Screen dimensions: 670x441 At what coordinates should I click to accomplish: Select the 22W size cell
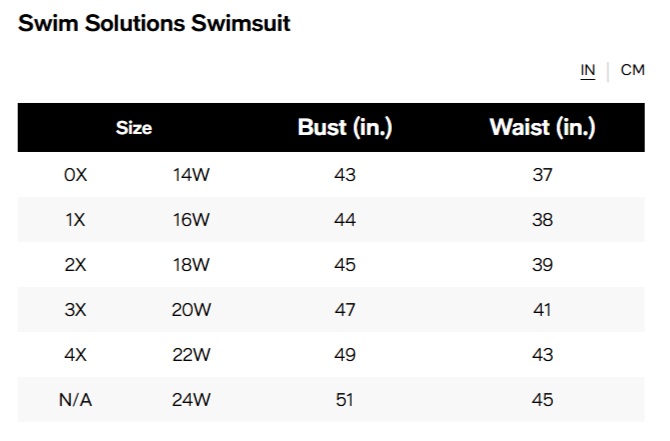(191, 355)
